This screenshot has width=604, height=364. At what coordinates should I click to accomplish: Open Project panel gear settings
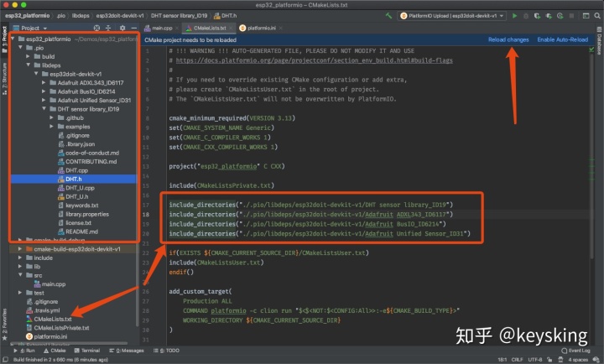122,29
